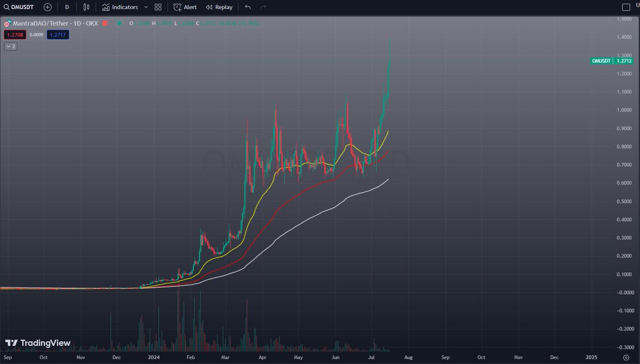Open the candlestick chart style menu
This screenshot has width=640, height=364.
[86, 7]
